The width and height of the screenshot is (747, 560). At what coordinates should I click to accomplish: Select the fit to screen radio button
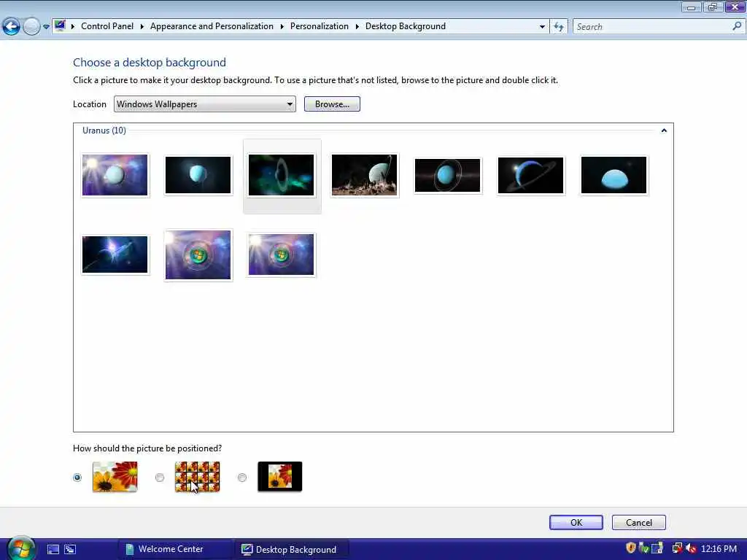[77, 477]
